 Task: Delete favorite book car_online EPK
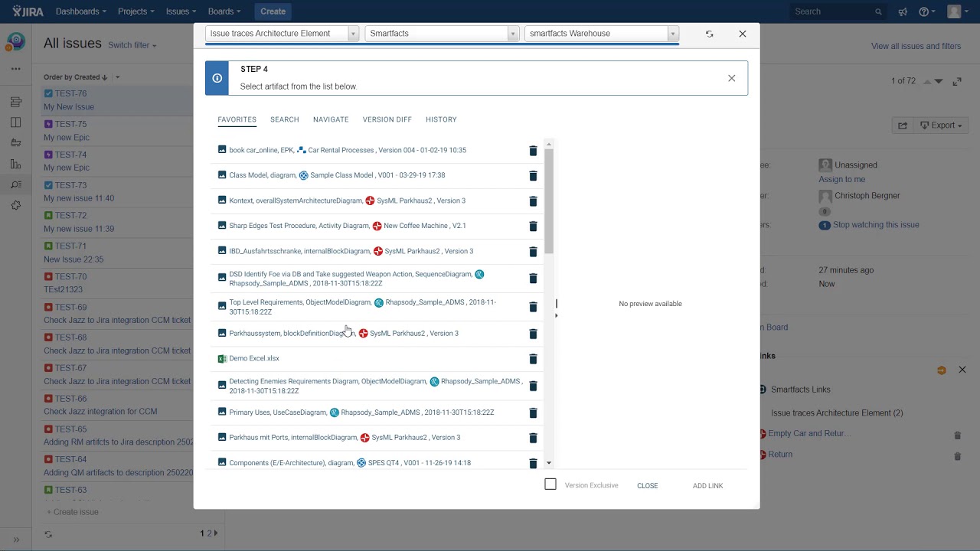pyautogui.click(x=533, y=151)
